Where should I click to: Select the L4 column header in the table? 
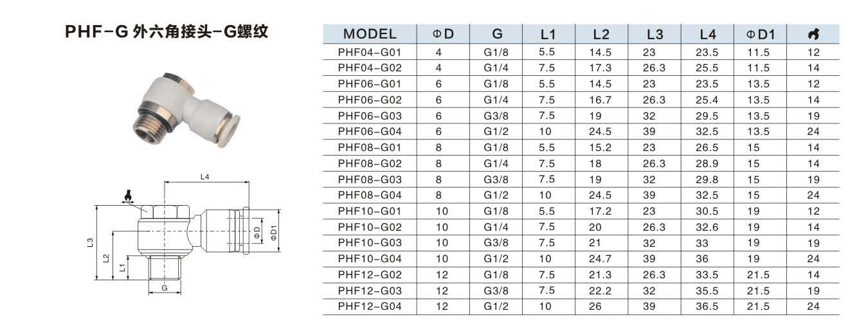pyautogui.click(x=707, y=34)
